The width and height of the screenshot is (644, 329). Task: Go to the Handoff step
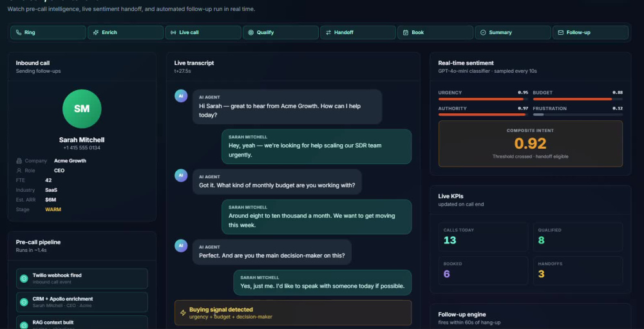tap(358, 32)
